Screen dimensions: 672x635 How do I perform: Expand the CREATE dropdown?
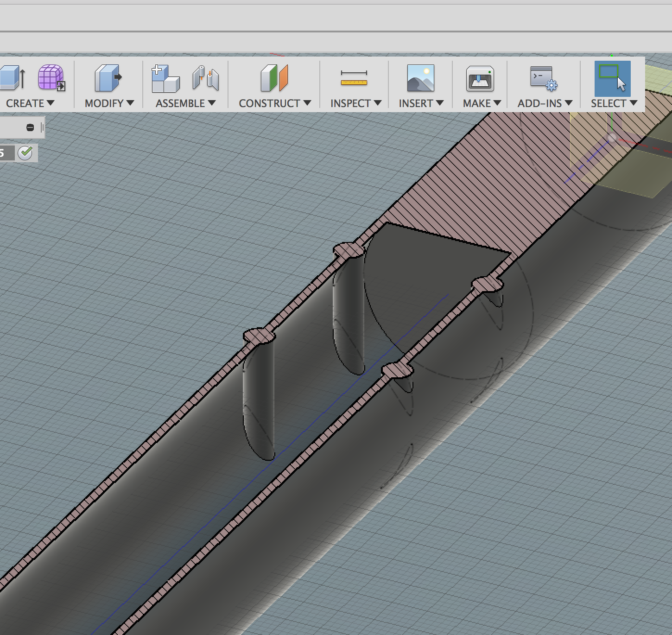[29, 103]
